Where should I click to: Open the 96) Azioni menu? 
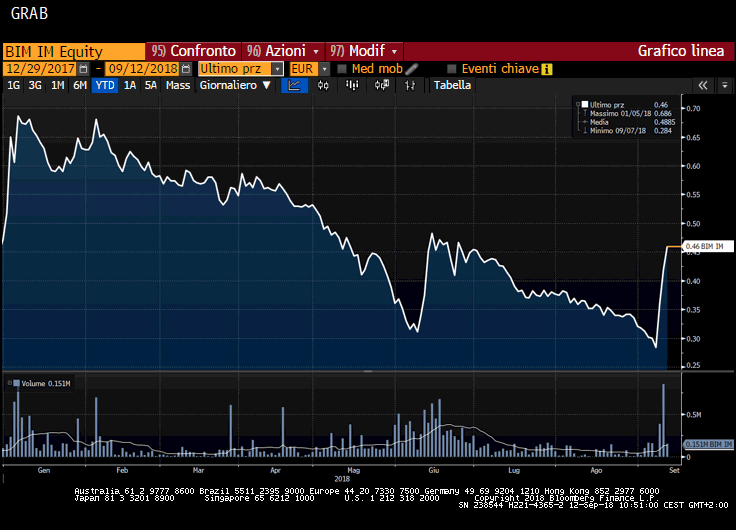point(283,51)
